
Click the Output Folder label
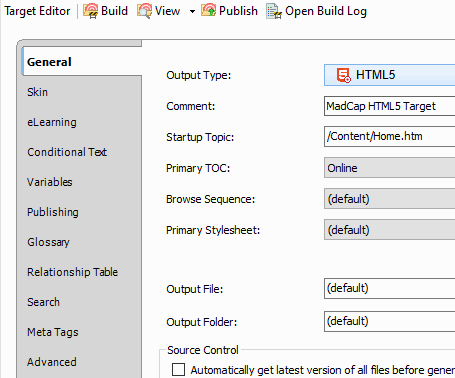(x=202, y=322)
